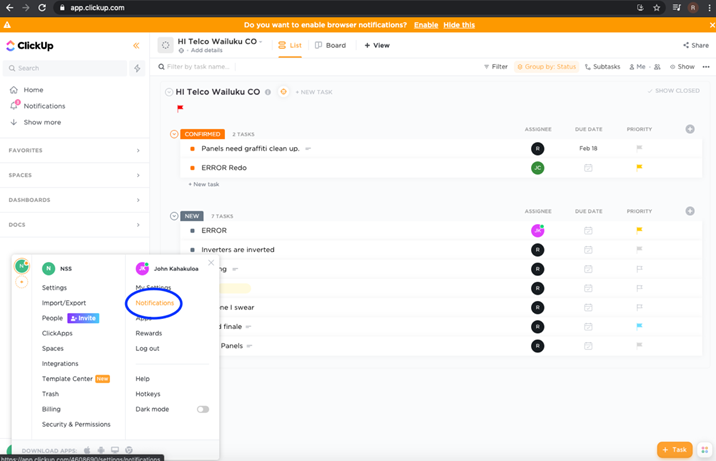Image resolution: width=716 pixels, height=461 pixels.
Task: Click the Share button
Action: click(x=696, y=45)
